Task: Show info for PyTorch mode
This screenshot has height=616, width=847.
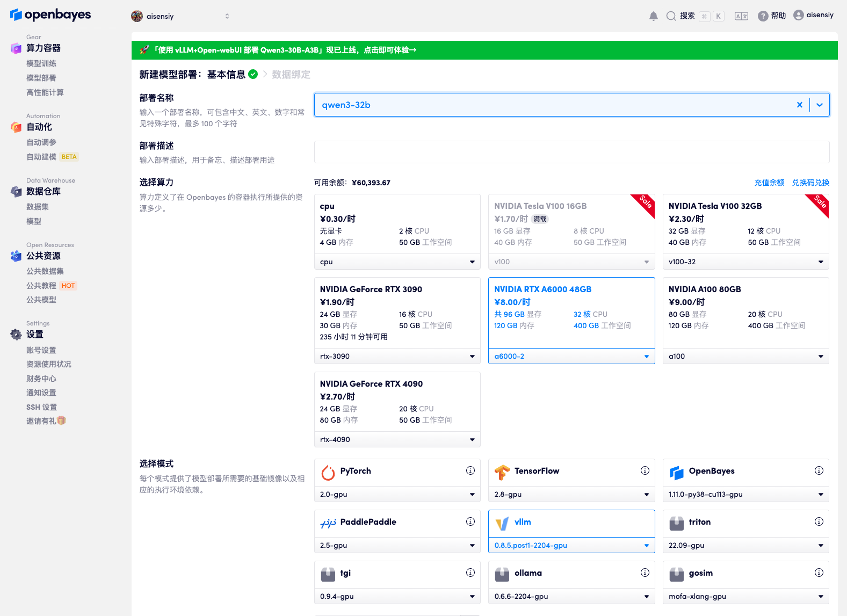Action: pos(470,471)
